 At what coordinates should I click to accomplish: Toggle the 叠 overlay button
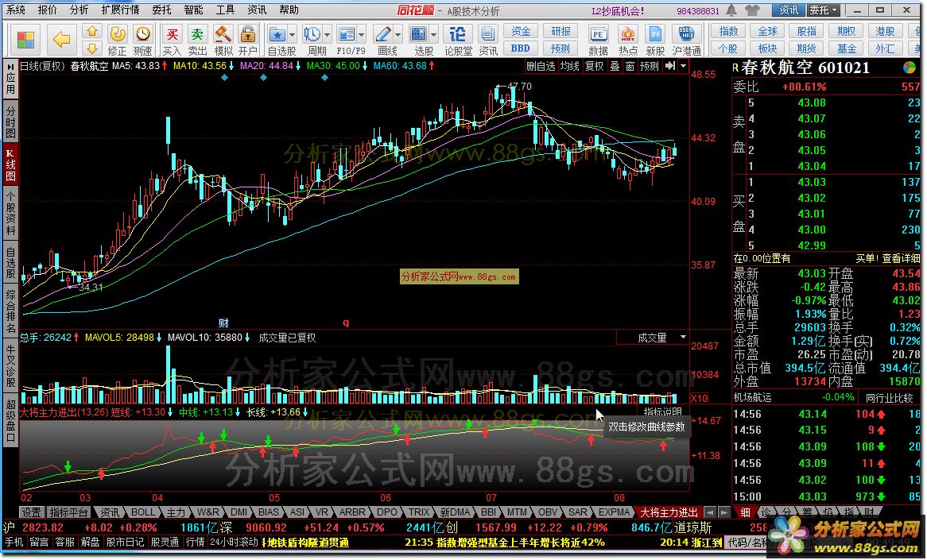[x=615, y=66]
